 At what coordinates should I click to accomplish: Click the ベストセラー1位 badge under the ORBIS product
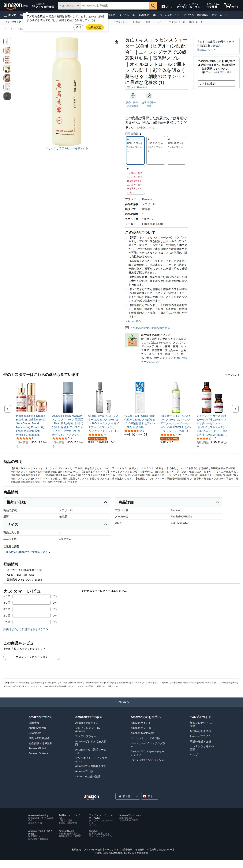98,438
